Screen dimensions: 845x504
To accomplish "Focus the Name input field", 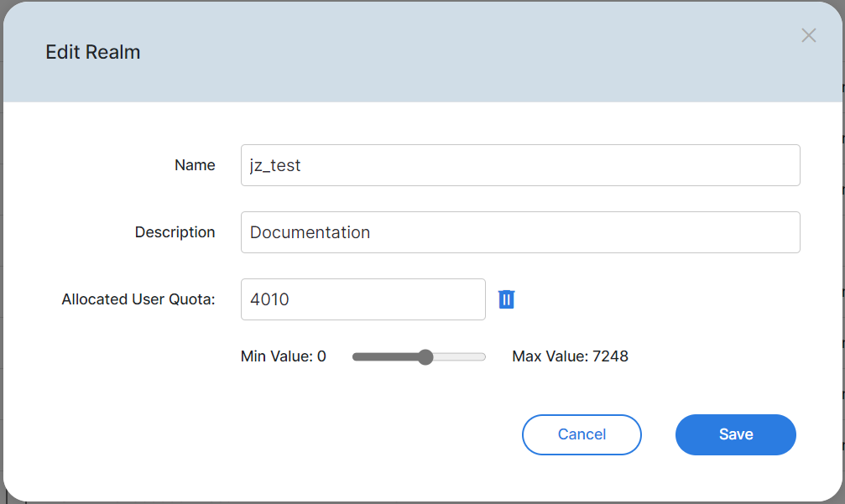I will (x=519, y=165).
